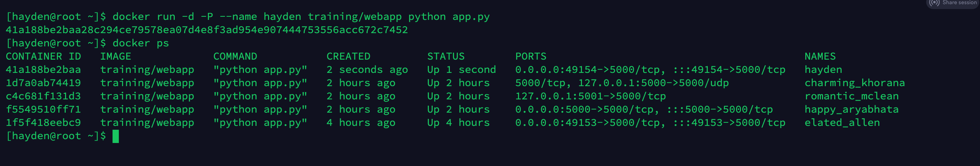Click the STATUS column header
Screen dimensions: 980x166
click(446, 56)
